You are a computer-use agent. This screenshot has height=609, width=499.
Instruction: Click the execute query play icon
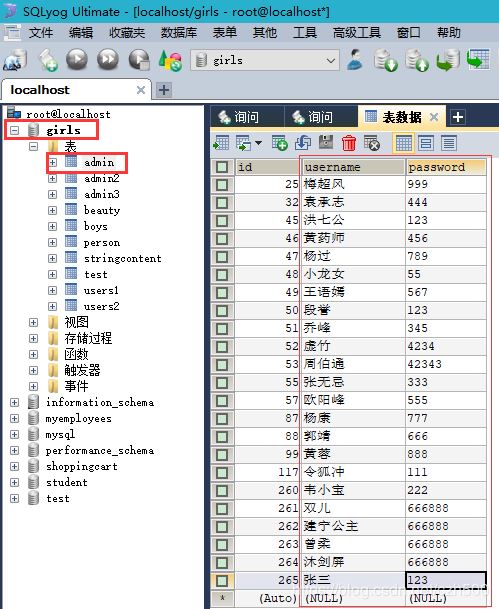click(77, 59)
